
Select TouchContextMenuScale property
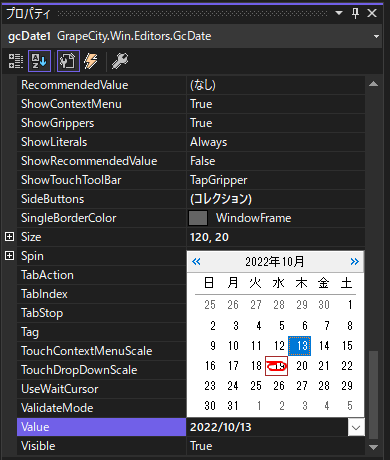tap(101, 351)
